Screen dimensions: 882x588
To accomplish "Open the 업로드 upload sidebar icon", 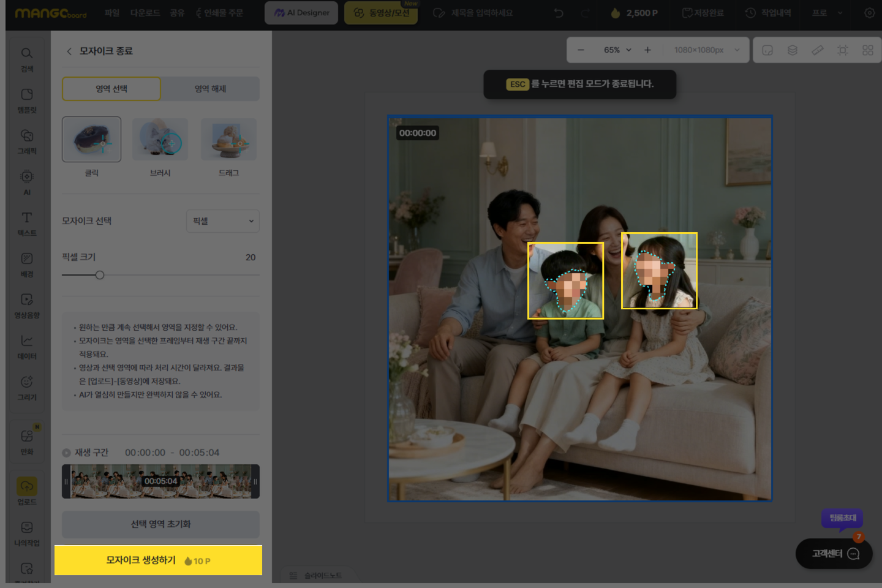I will click(x=27, y=492).
